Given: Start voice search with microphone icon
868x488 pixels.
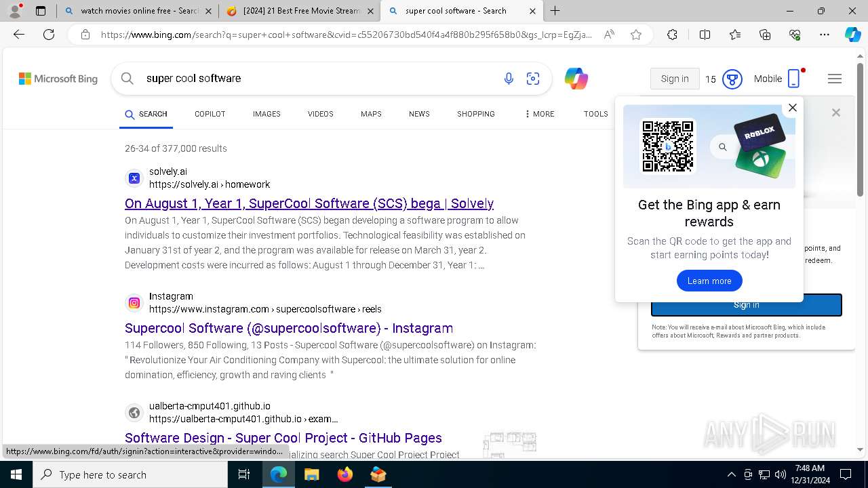Looking at the screenshot, I should [509, 79].
